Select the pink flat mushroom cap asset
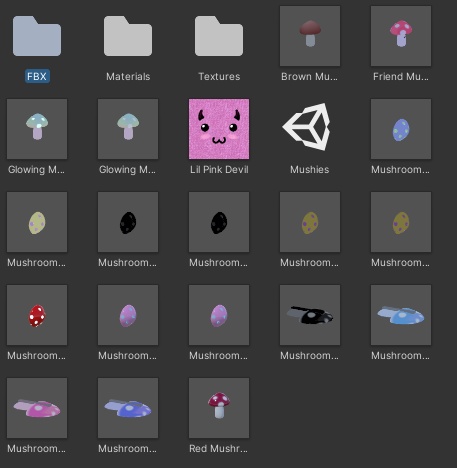This screenshot has width=457, height=468. coord(37,408)
